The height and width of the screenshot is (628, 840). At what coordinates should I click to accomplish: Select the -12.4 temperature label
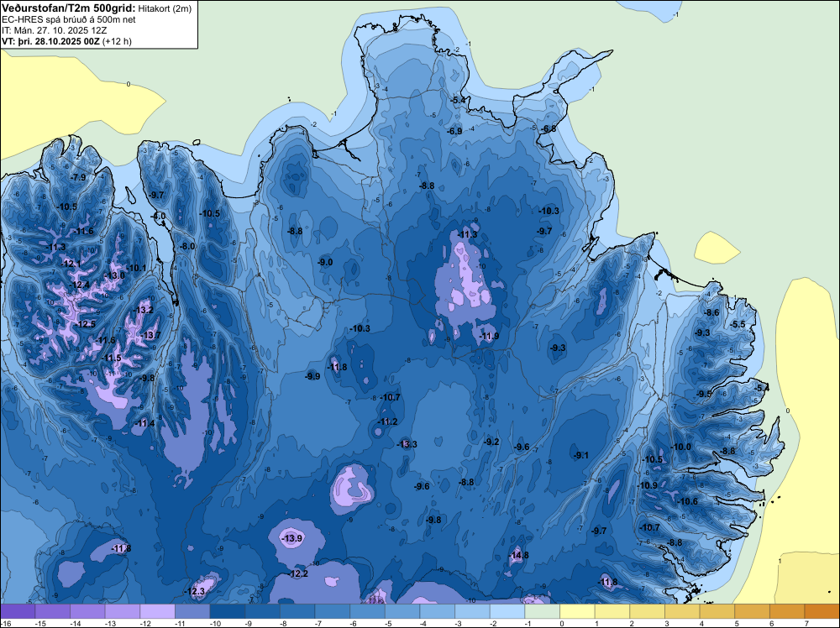80,285
